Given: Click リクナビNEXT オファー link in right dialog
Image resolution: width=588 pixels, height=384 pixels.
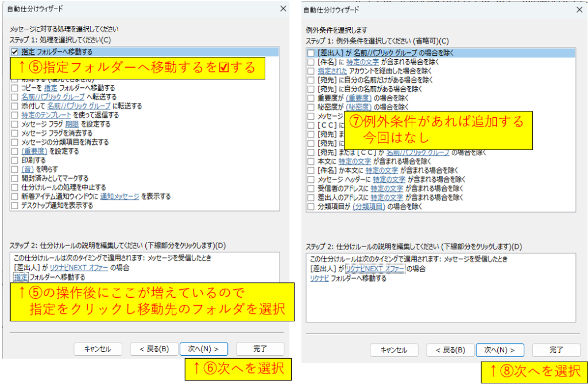Looking at the screenshot, I should 375,269.
